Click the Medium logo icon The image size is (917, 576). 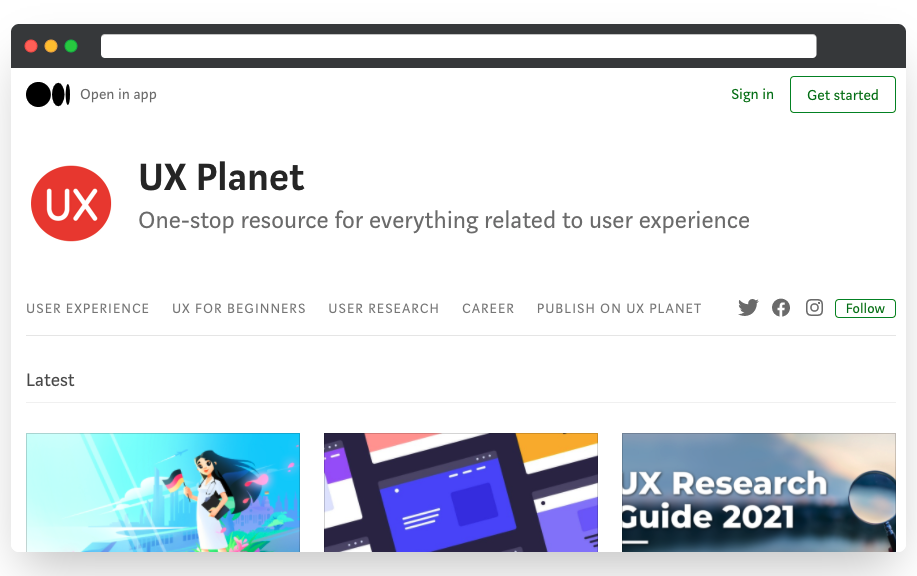(48, 95)
